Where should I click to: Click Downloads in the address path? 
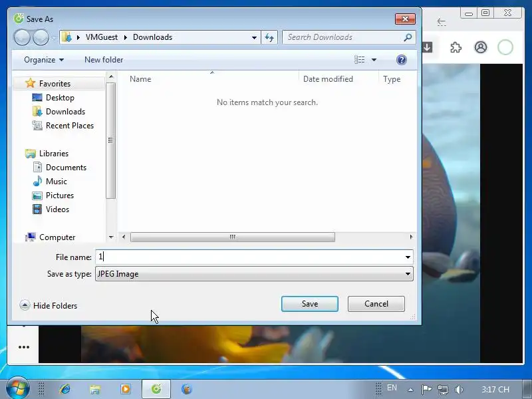click(x=153, y=37)
